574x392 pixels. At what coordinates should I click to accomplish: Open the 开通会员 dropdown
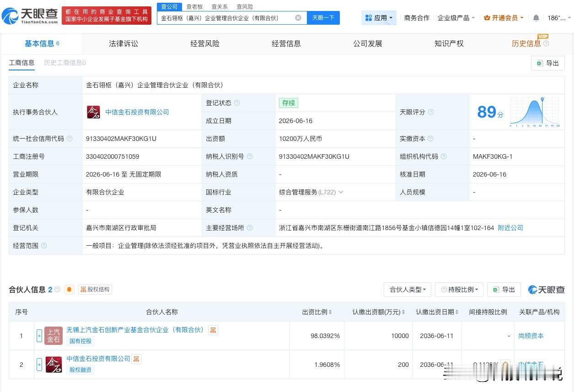coord(504,18)
